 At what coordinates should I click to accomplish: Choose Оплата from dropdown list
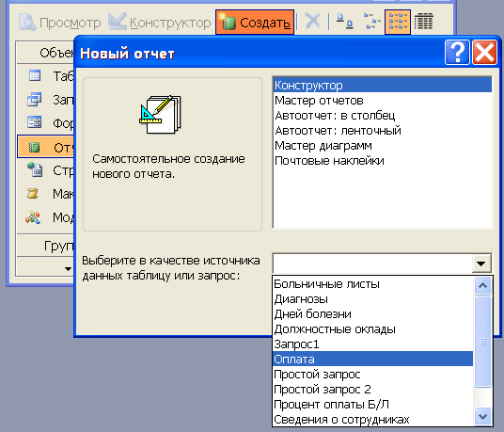[x=373, y=359]
